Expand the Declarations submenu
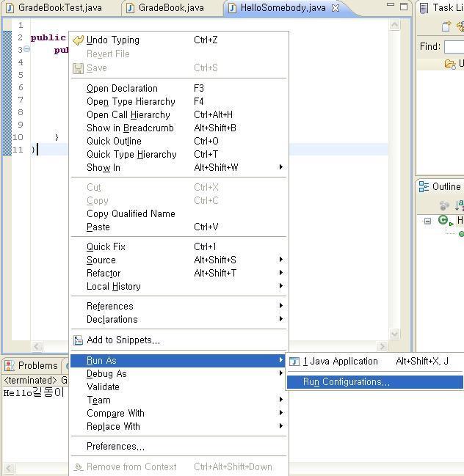This screenshot has height=476, width=464. [179, 319]
